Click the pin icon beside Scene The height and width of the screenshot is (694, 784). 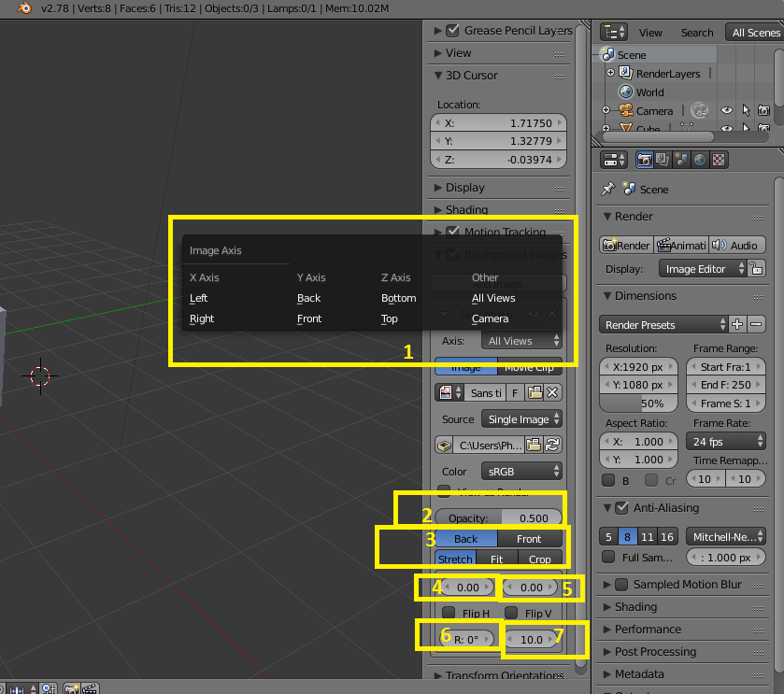tap(608, 190)
